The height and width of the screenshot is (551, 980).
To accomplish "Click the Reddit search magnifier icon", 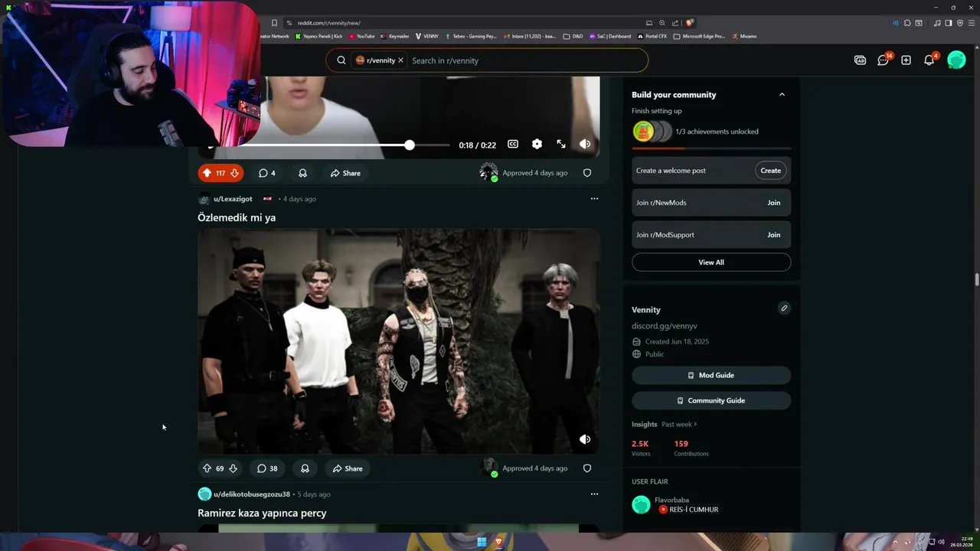I will pos(341,60).
